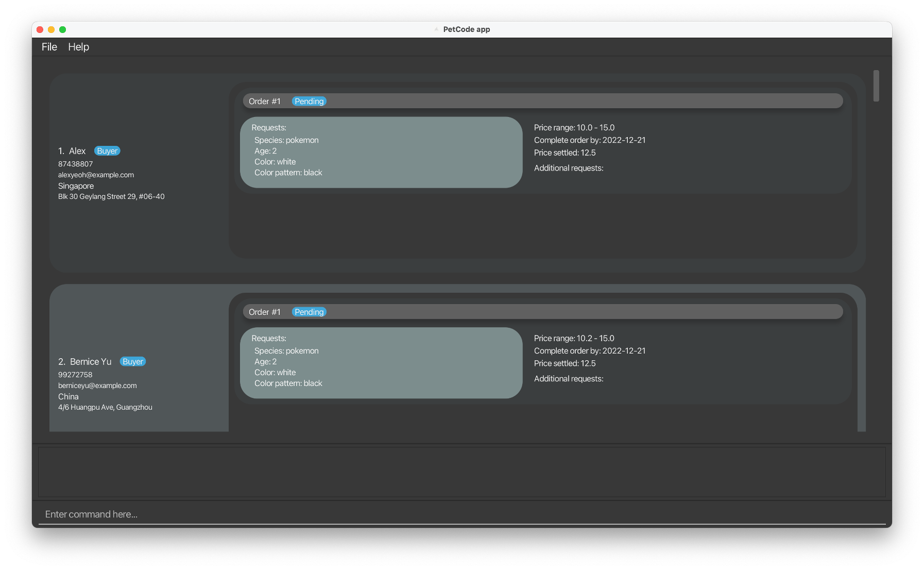Click the Requests: label in Alex's order

pos(269,128)
